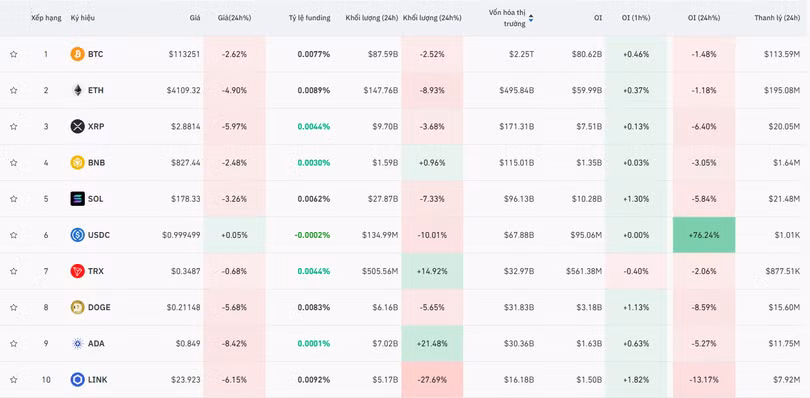The height and width of the screenshot is (398, 810).
Task: Add SOL to favorites star
Action: [13, 198]
